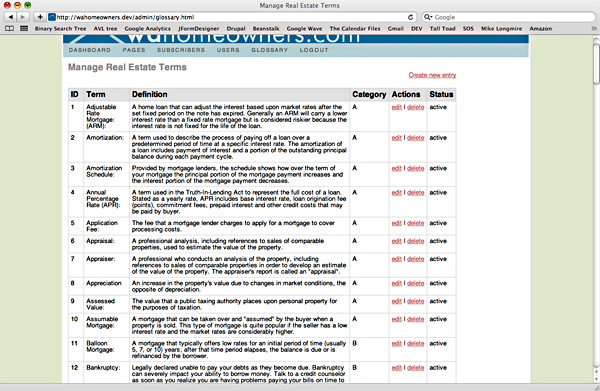
Task: Open the Tall Toad bookmark
Action: [442, 29]
